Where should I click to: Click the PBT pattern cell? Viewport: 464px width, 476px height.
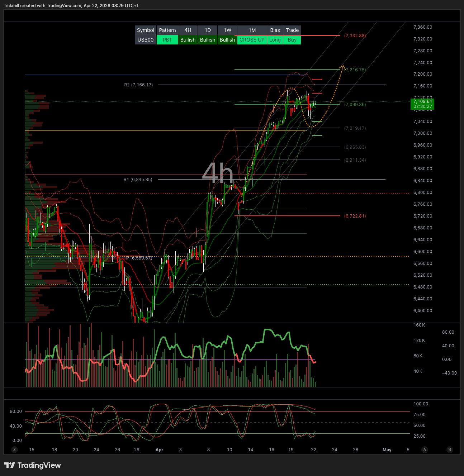click(x=167, y=40)
